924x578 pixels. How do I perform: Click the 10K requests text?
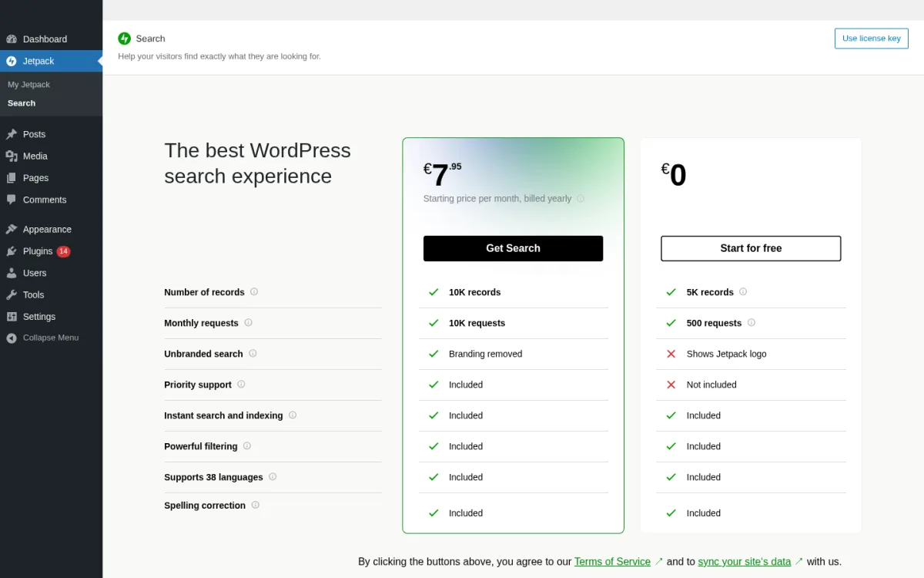coord(477,323)
